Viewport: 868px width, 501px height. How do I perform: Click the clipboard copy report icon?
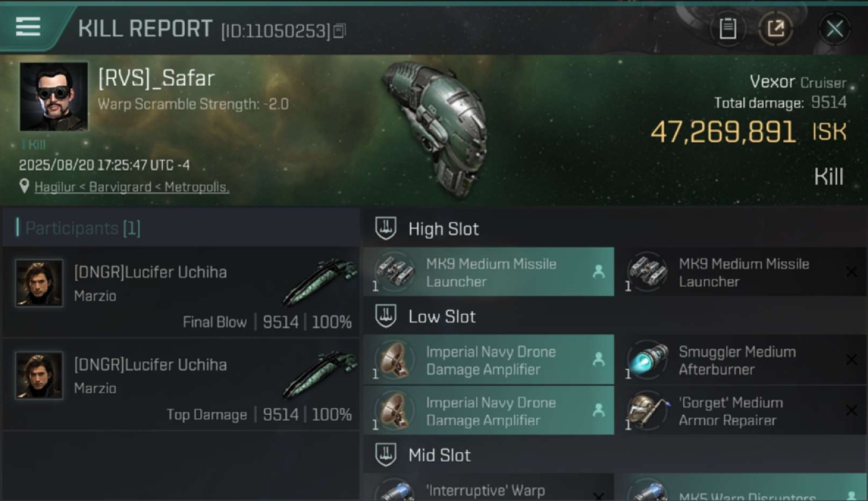pyautogui.click(x=728, y=29)
